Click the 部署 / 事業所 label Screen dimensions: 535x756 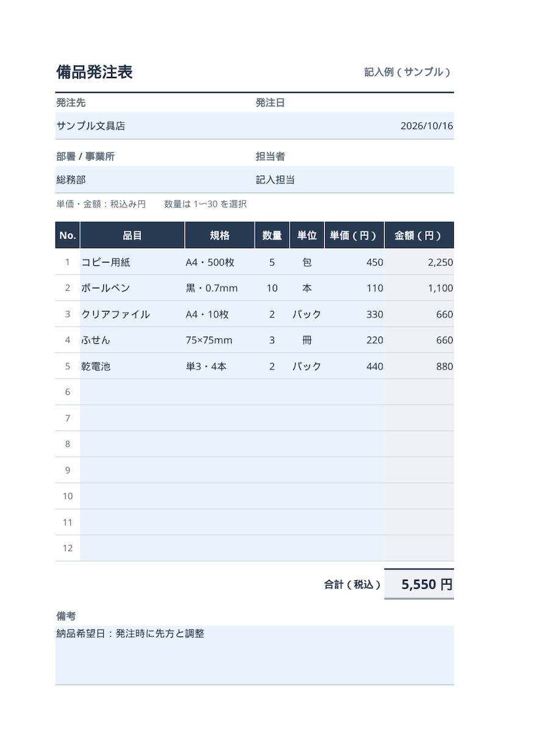pos(85,157)
